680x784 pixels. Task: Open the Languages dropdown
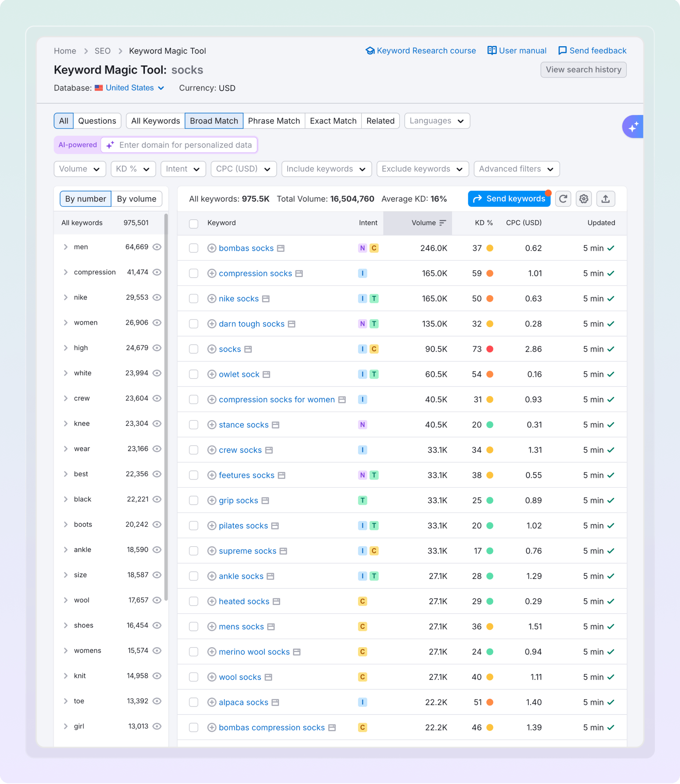coord(437,121)
